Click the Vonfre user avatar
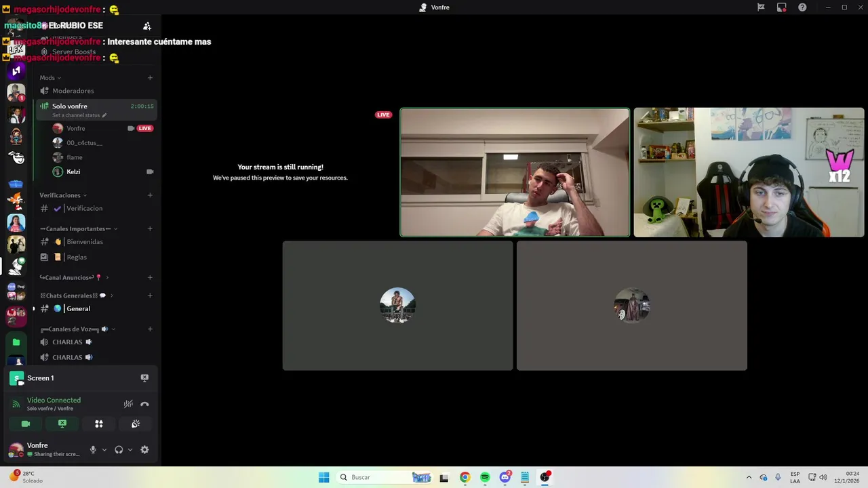 [x=16, y=449]
